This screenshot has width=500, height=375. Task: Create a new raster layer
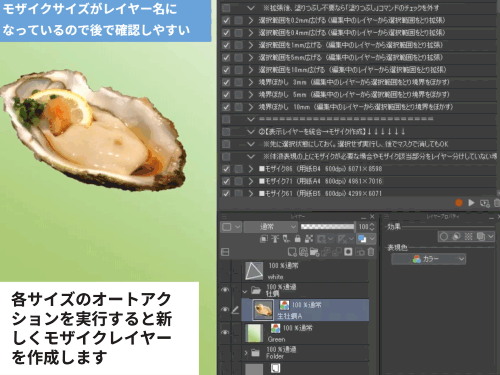(x=292, y=252)
